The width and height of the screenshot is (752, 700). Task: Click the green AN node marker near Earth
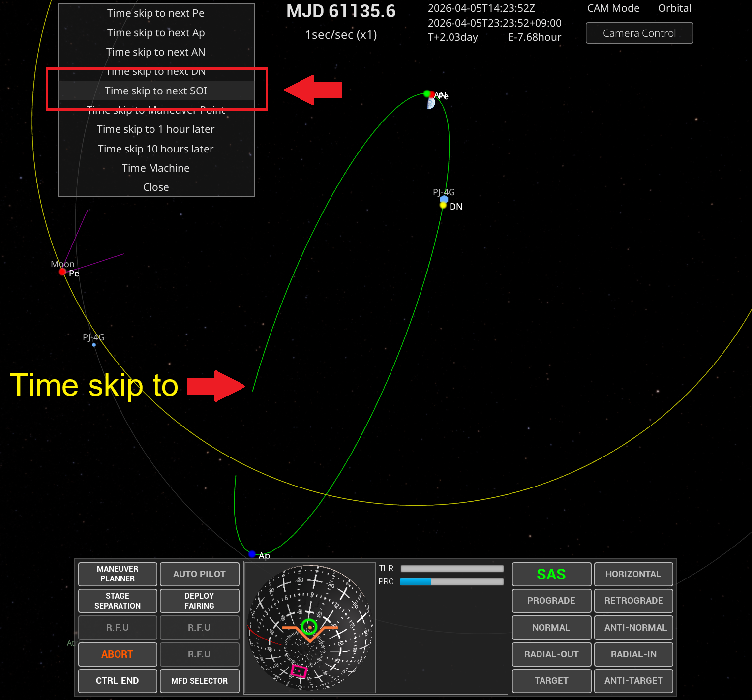pos(426,93)
